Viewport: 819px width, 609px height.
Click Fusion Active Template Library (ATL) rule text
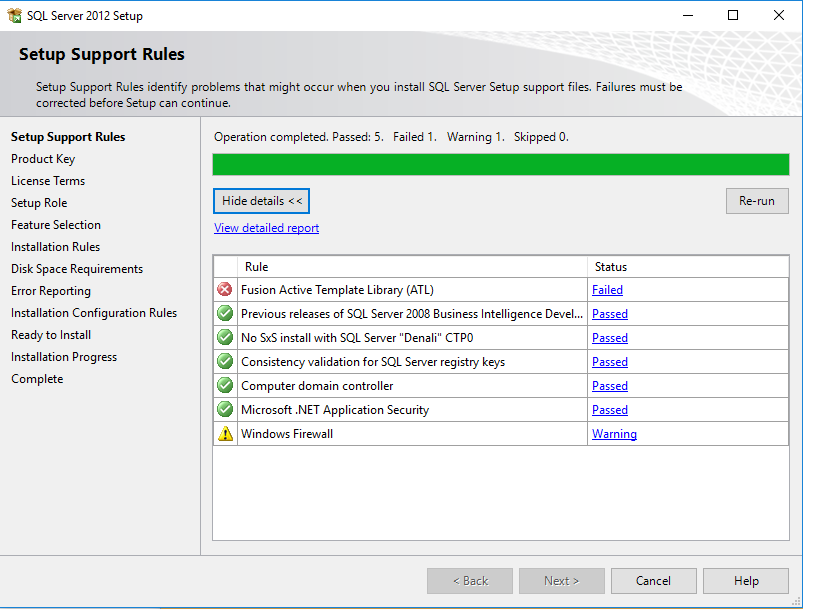pyautogui.click(x=337, y=290)
